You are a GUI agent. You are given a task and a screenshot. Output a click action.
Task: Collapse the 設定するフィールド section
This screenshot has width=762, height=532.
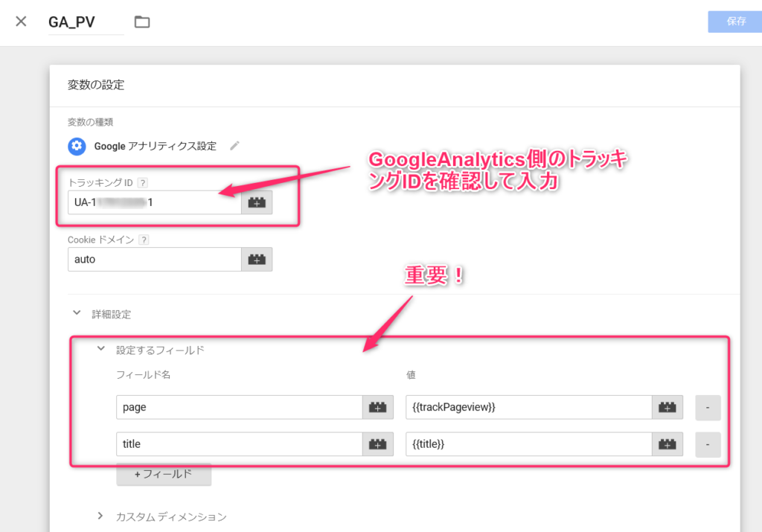(x=100, y=349)
